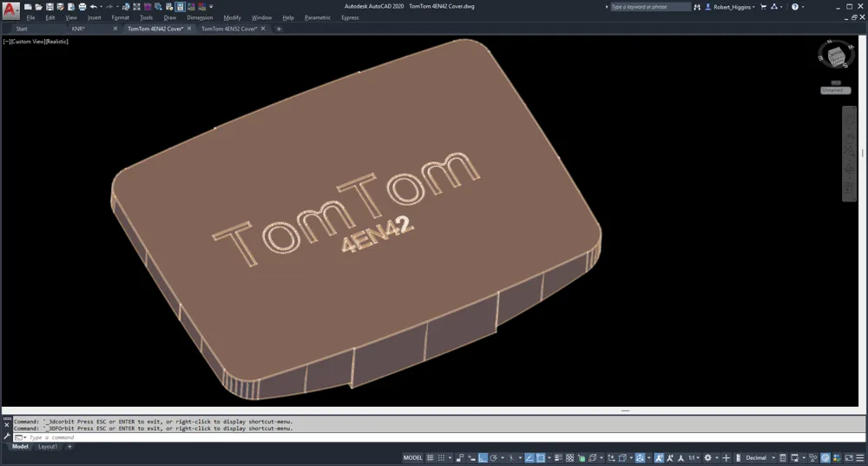Click the Autodesk connect triangle icon
This screenshot has height=466, width=868.
coord(774,7)
